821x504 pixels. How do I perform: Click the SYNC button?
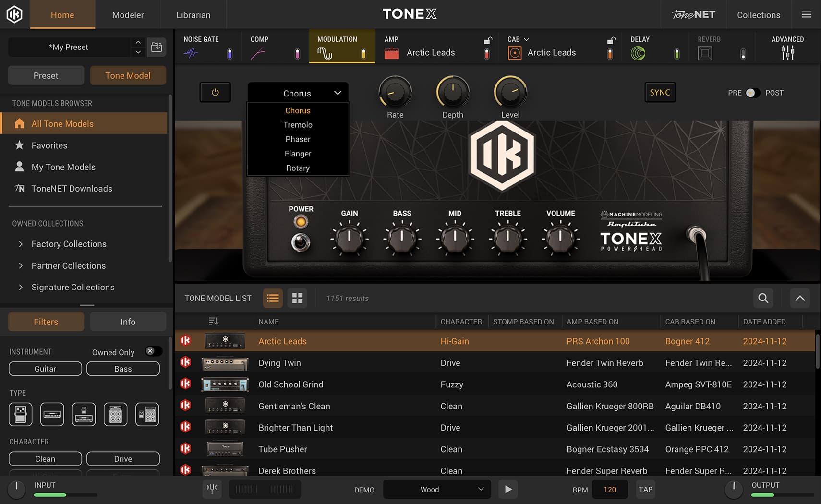click(x=660, y=92)
